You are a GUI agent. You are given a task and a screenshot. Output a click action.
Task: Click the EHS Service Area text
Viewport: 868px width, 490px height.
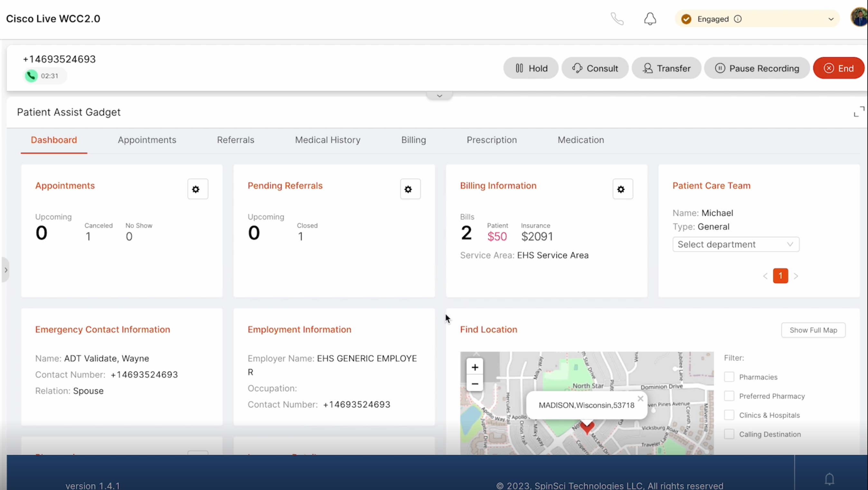552,255
